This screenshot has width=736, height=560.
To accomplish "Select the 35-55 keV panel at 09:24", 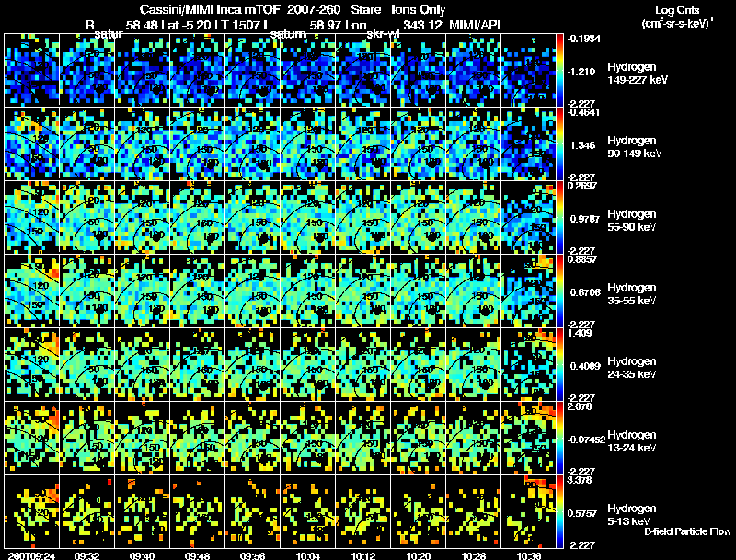I will point(32,291).
